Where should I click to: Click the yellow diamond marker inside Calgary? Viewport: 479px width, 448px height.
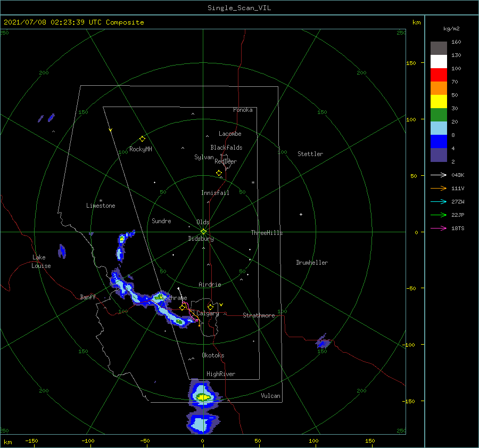point(210,307)
